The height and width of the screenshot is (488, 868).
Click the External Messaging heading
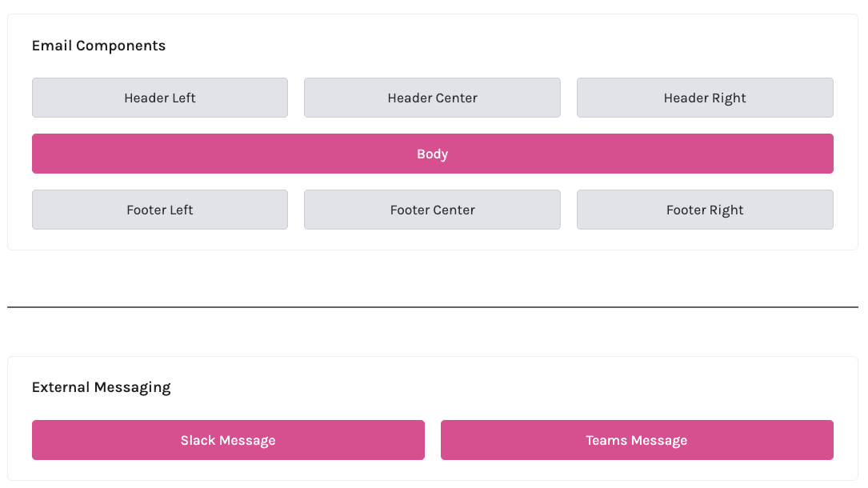click(x=102, y=387)
